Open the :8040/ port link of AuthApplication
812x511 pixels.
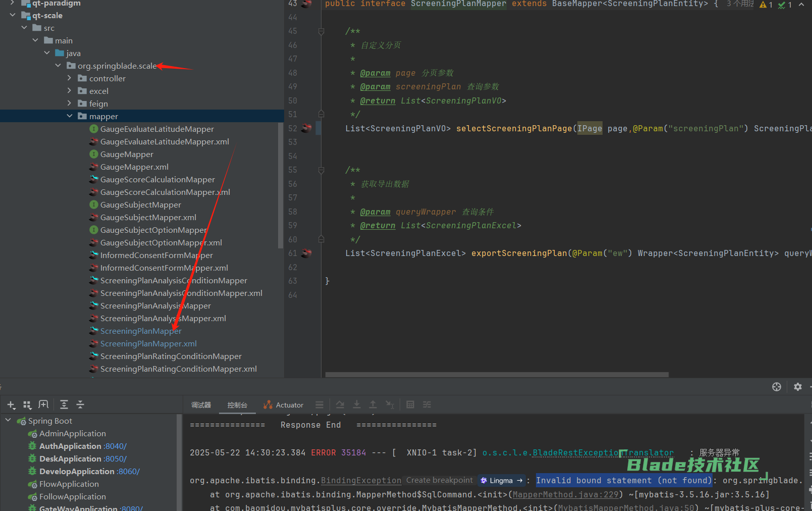pyautogui.click(x=115, y=446)
